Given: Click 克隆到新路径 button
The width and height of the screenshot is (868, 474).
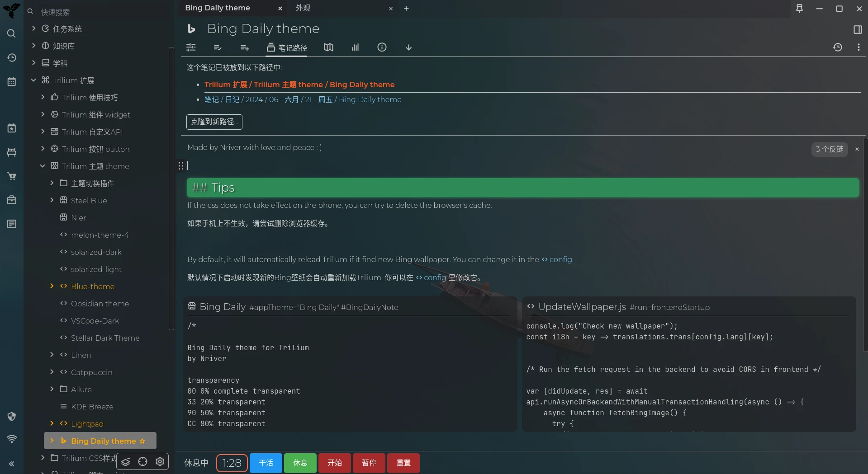Looking at the screenshot, I should [214, 122].
